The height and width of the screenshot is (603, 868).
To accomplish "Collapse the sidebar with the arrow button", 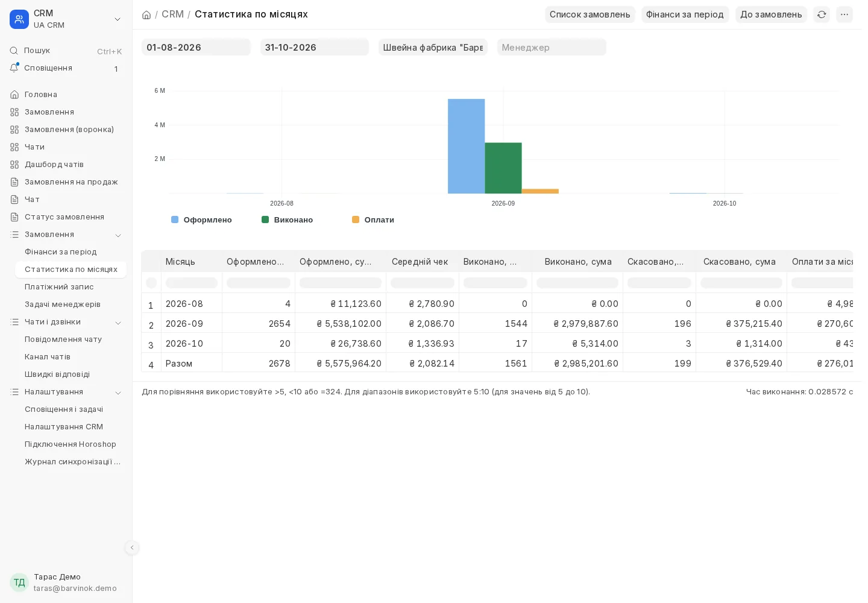I will (x=132, y=548).
